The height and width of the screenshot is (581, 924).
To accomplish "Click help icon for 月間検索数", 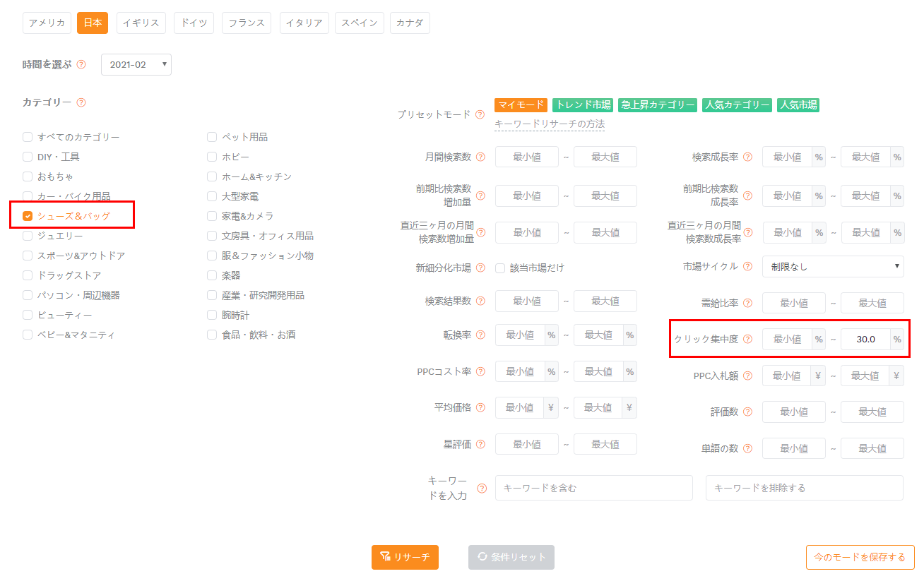I will 480,157.
